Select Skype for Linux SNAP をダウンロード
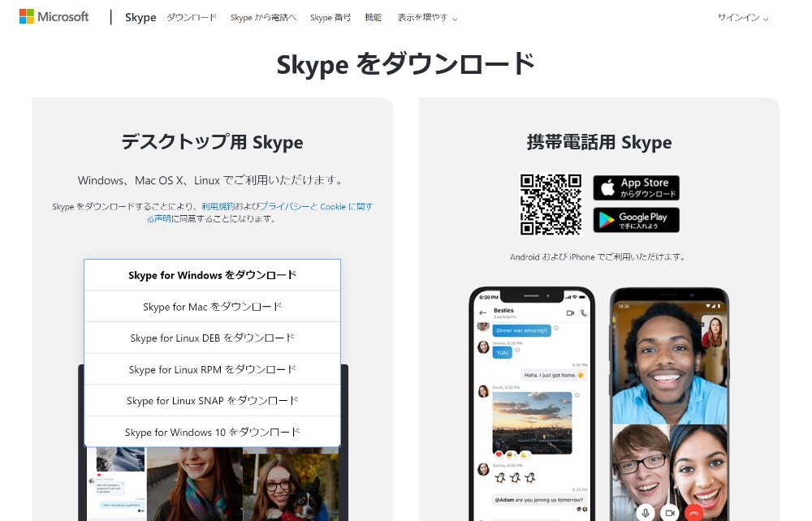 coord(212,400)
